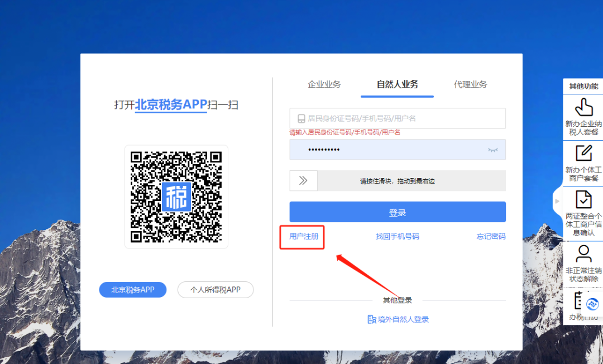Click the 其他功能 sidebar header

click(583, 86)
